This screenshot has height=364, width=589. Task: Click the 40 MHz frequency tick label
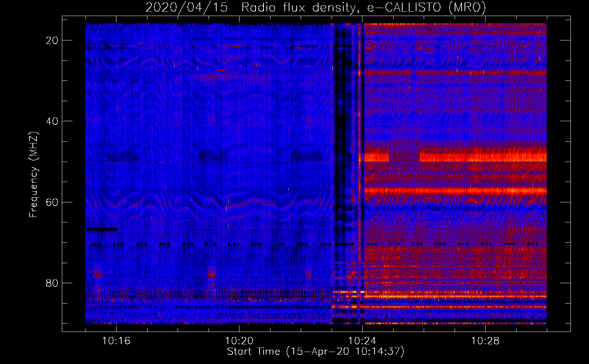pyautogui.click(x=52, y=121)
